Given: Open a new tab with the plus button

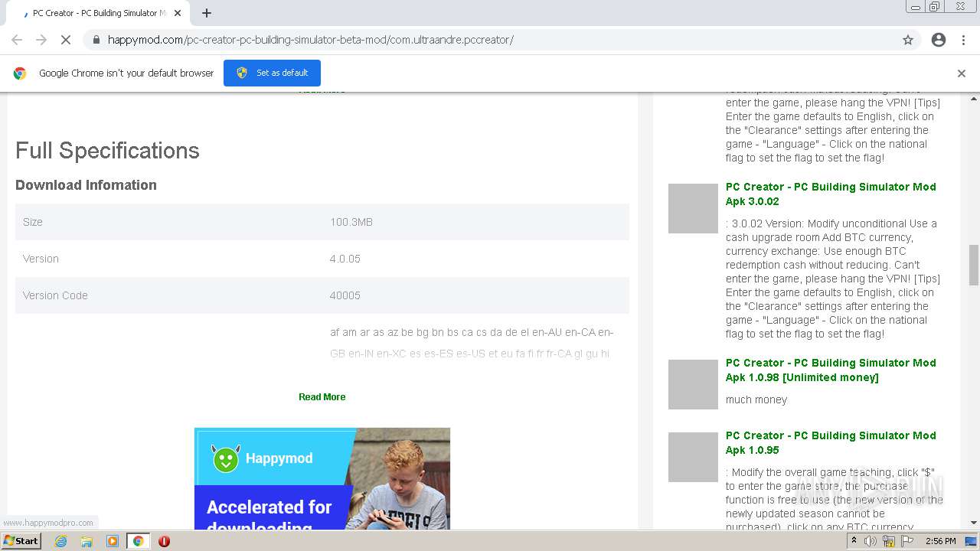Looking at the screenshot, I should [x=207, y=13].
